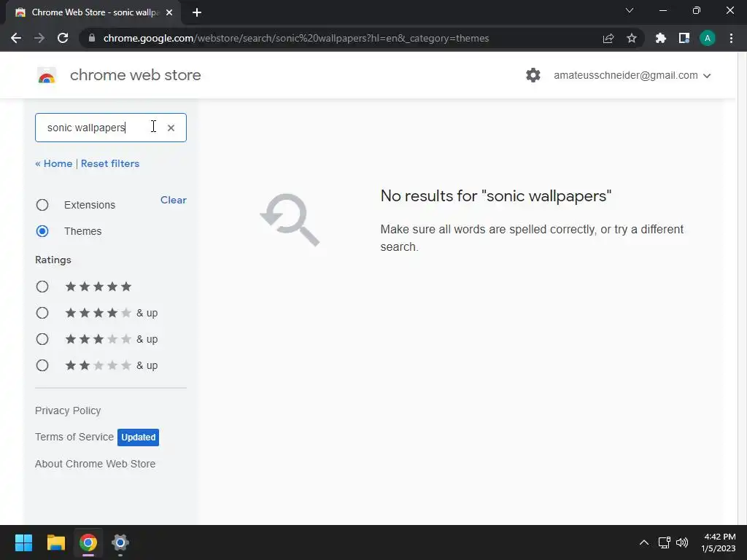This screenshot has height=560, width=747.
Task: Open network status tray icon
Action: [x=664, y=542]
